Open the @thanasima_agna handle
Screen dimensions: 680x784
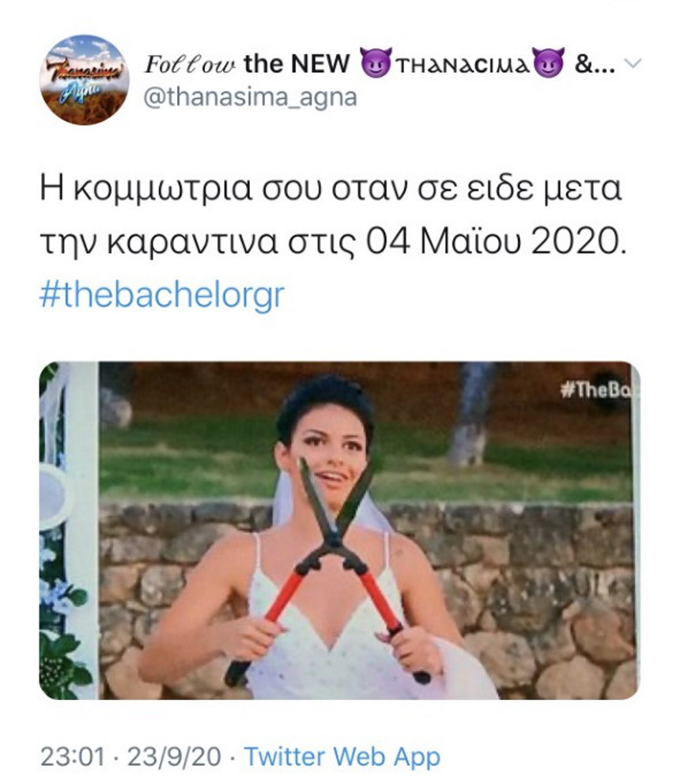coord(251,97)
